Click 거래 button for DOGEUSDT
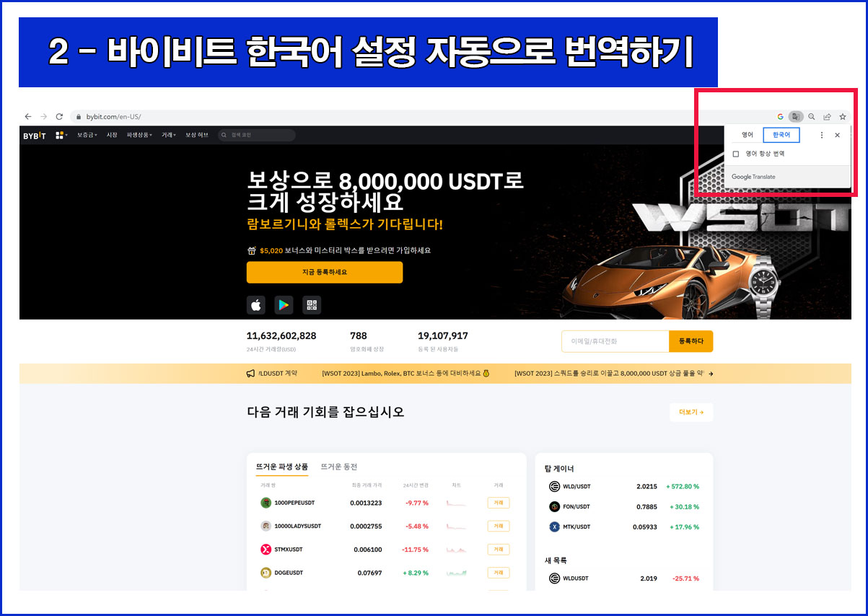 [x=499, y=573]
